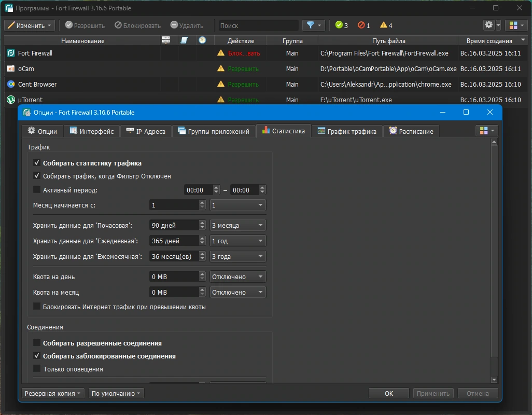Sort by Наименование column header
532x415 pixels.
coord(82,40)
